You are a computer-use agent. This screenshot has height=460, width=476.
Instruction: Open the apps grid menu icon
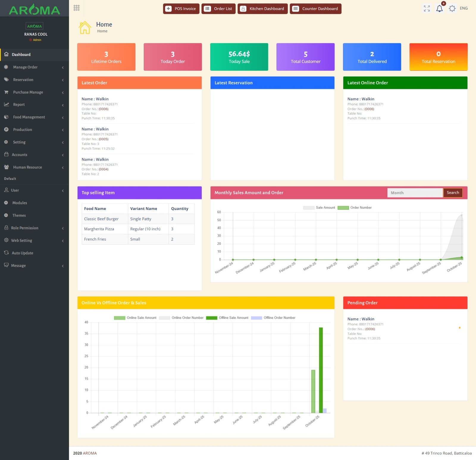pyautogui.click(x=76, y=8)
